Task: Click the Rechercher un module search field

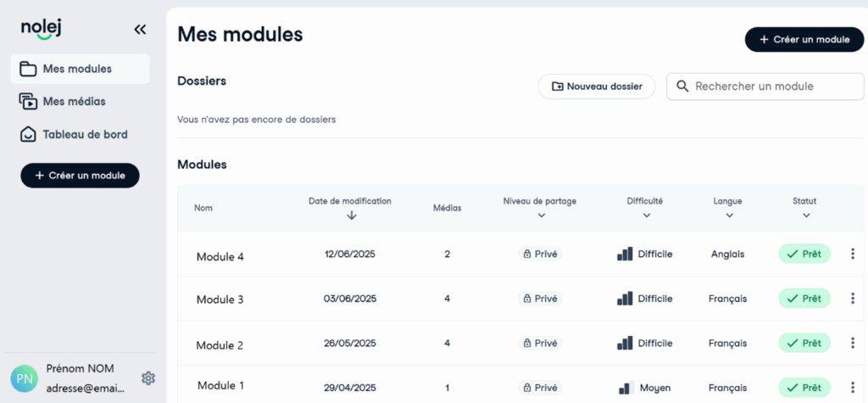Action: [x=765, y=86]
